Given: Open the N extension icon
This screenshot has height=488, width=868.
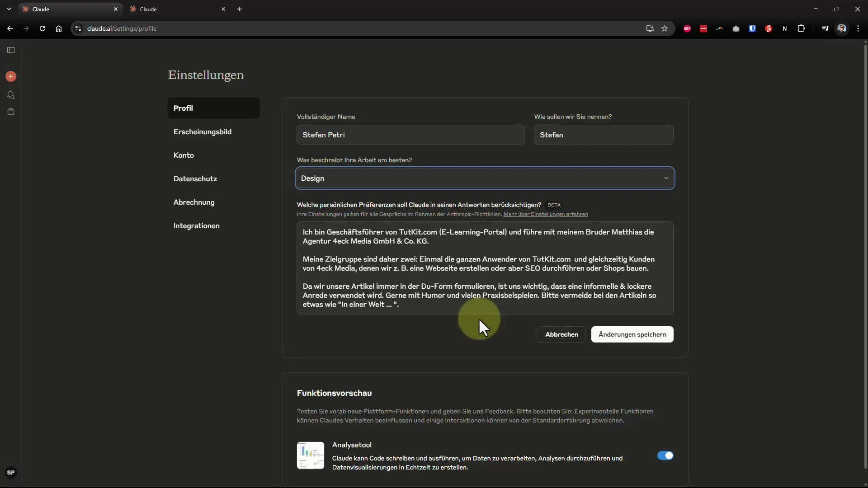Looking at the screenshot, I should point(784,28).
